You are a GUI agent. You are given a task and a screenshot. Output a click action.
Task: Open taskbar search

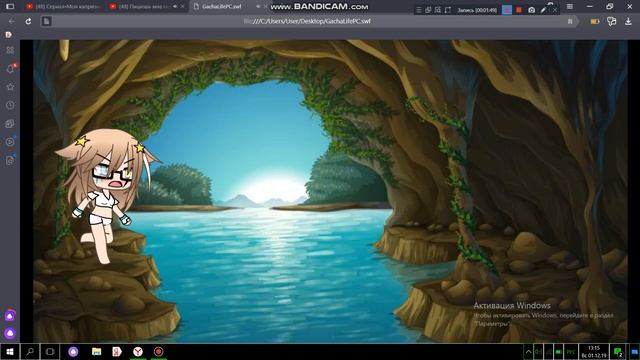tap(30, 351)
